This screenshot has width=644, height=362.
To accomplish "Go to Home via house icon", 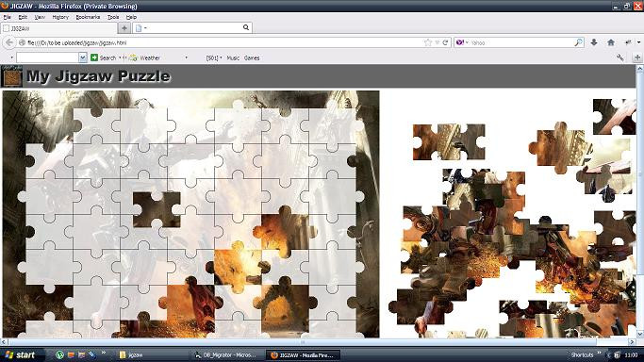I will click(x=611, y=42).
